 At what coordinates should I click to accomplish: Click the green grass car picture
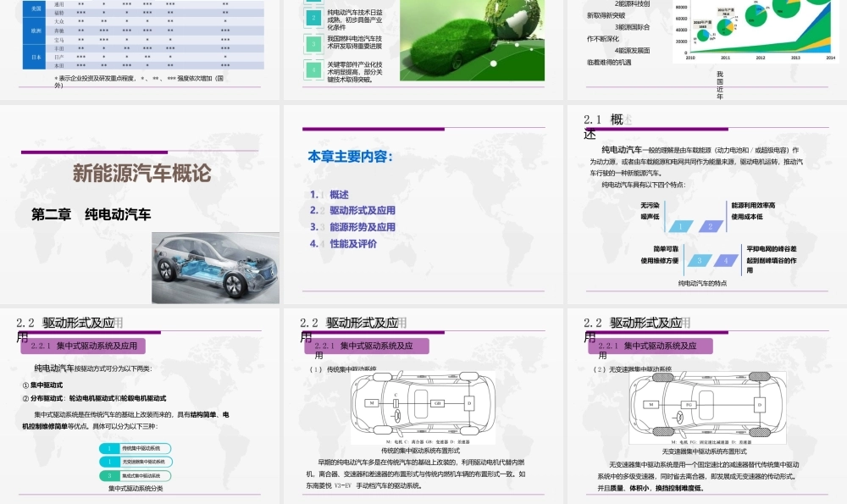pos(472,41)
